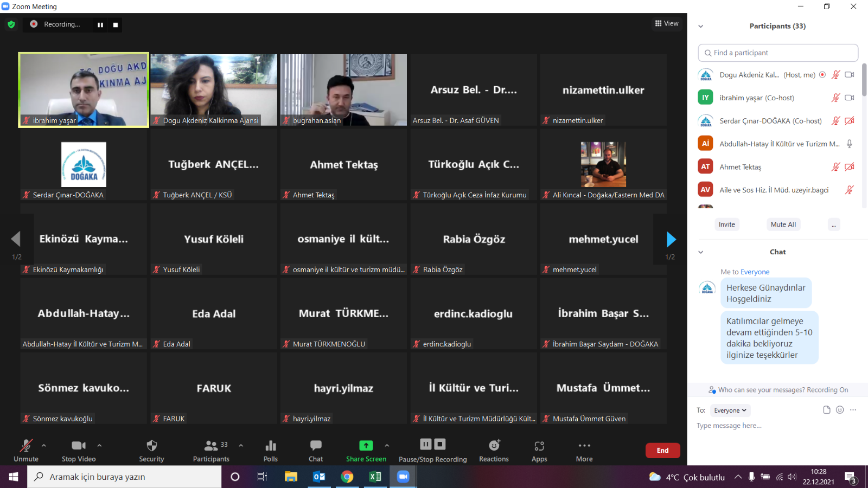This screenshot has width=868, height=488.
Task: Toggle video icon for Serdar Çınar-DOĞAKA
Action: [x=850, y=121]
